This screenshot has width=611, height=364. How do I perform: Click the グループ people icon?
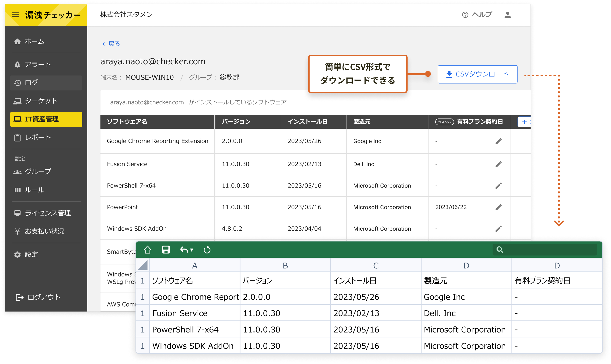[x=17, y=172]
